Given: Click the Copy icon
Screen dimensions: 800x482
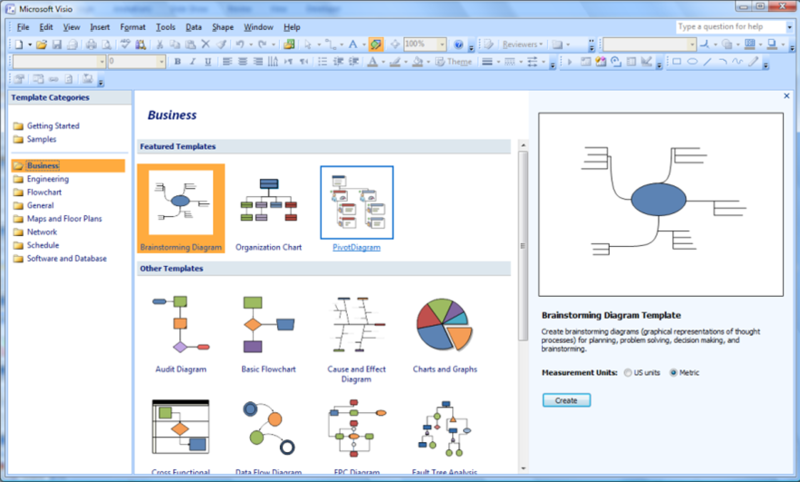Looking at the screenshot, I should point(175,44).
